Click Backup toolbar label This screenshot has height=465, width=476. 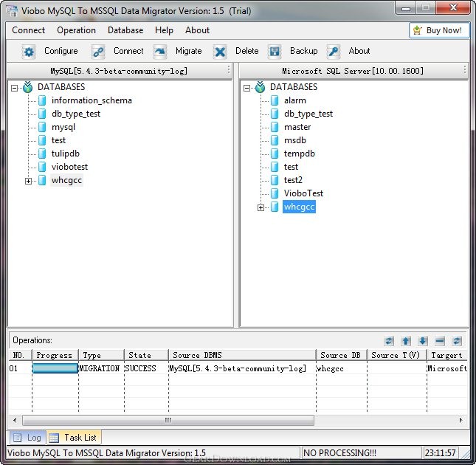click(303, 51)
